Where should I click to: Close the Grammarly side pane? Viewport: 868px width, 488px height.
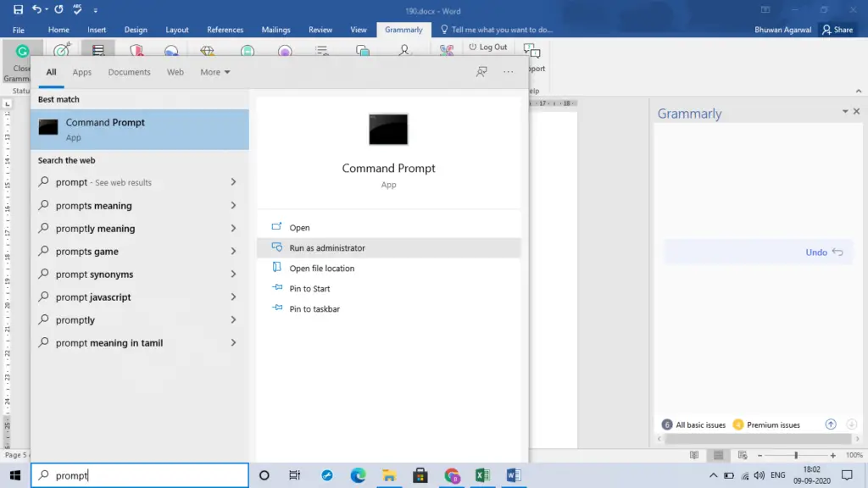[856, 111]
